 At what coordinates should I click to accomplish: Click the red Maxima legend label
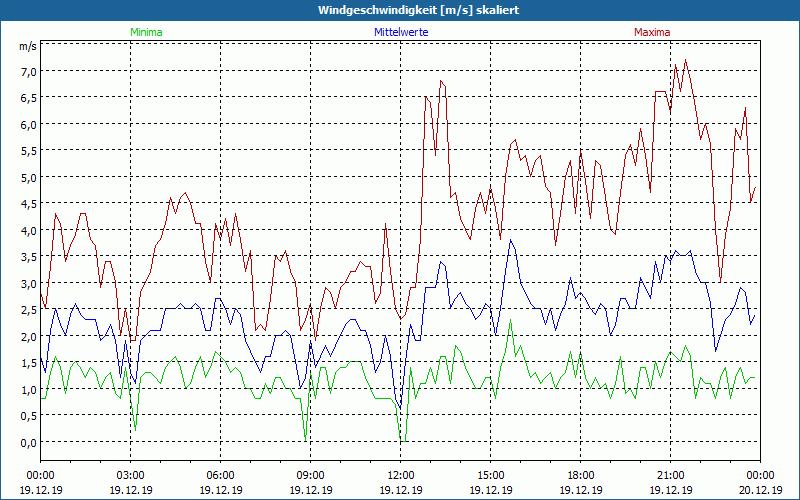(652, 32)
